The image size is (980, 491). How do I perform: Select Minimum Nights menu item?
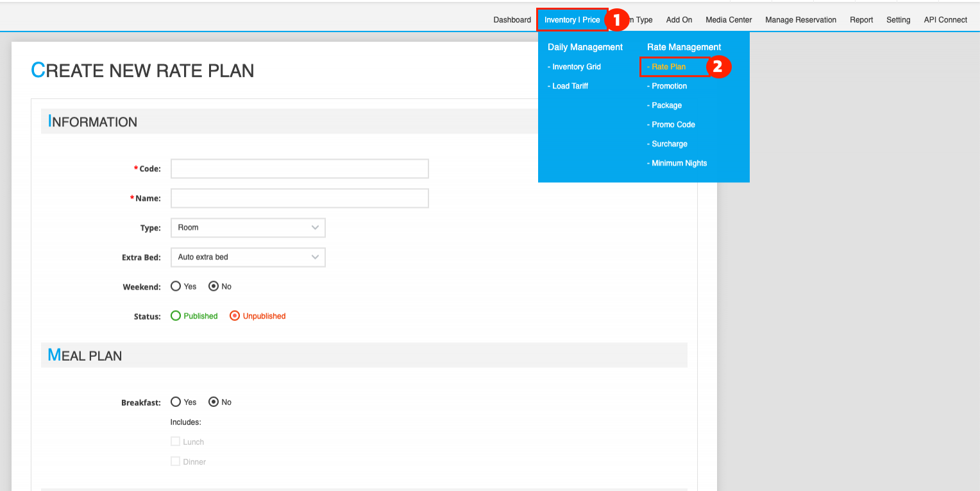pos(679,163)
